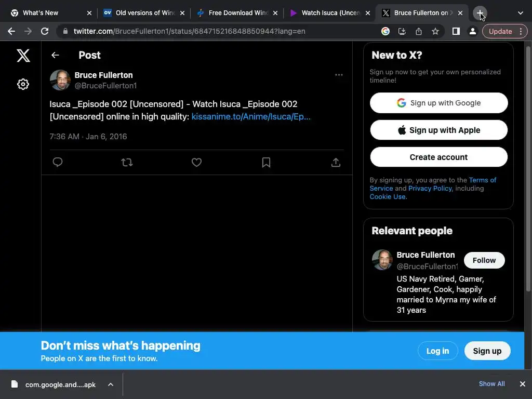Image resolution: width=532 pixels, height=399 pixels.
Task: Click Log in on bottom banner
Action: pyautogui.click(x=437, y=351)
